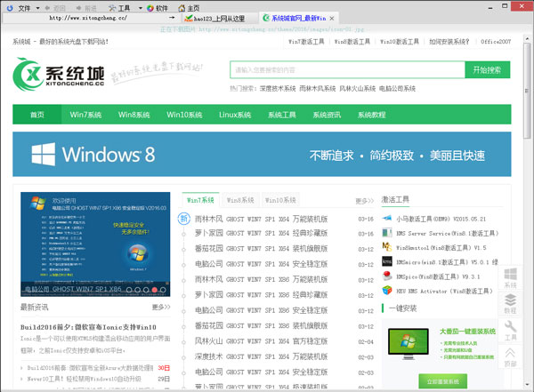Click 立即重装系统 green button

pos(442,381)
